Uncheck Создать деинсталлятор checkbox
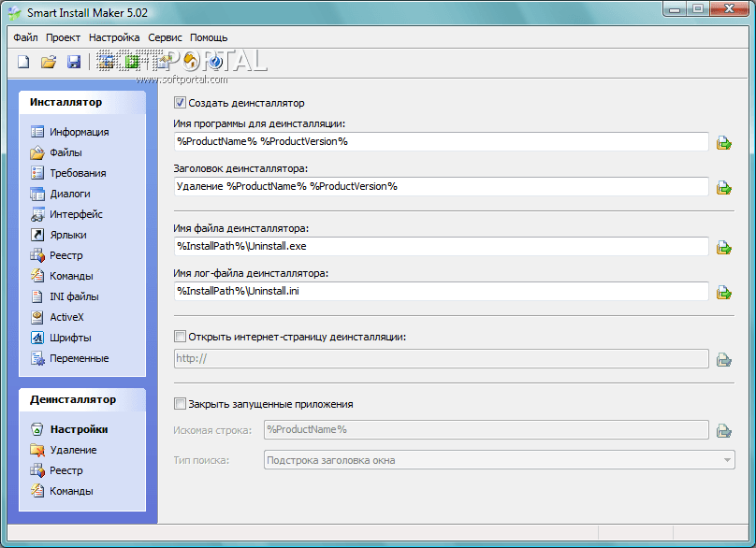This screenshot has height=548, width=756. pyautogui.click(x=180, y=103)
